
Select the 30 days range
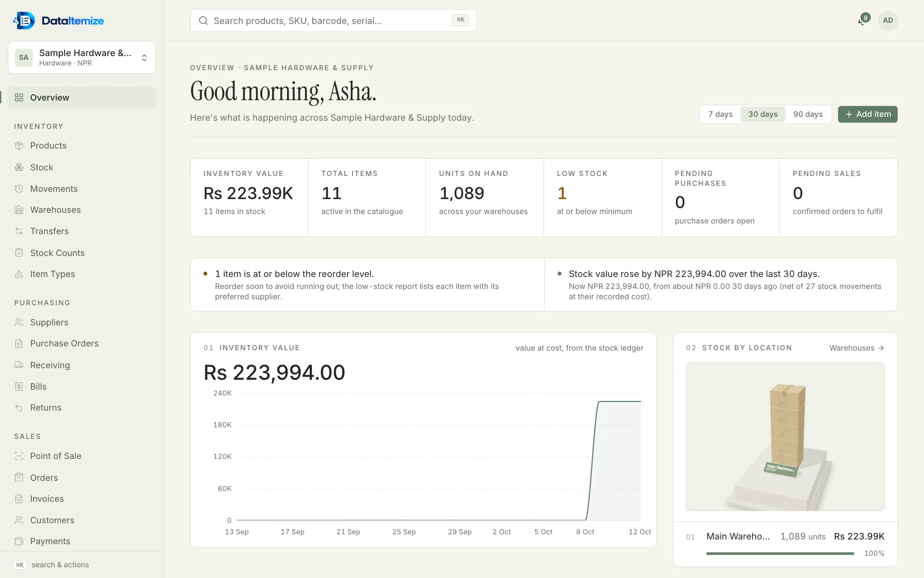pos(763,114)
